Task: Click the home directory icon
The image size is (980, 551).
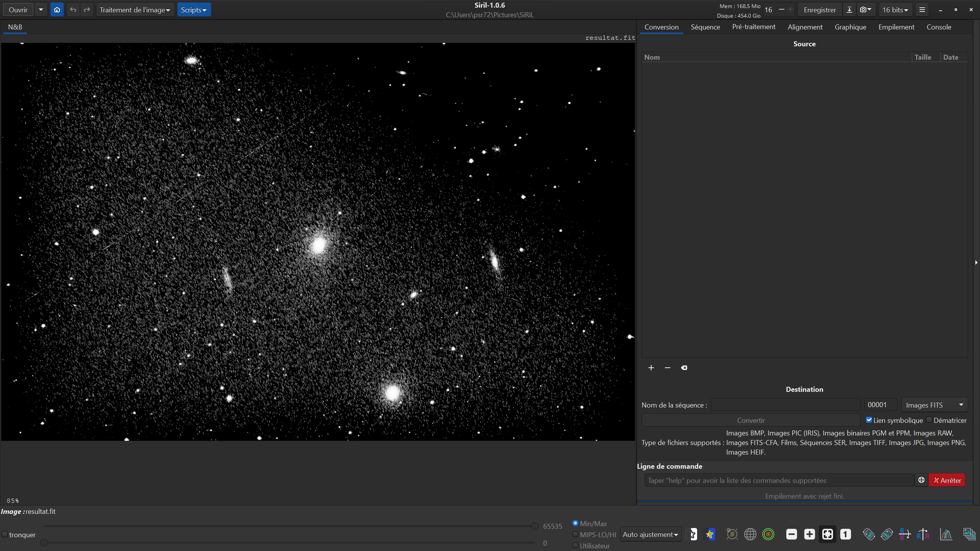Action: coord(57,10)
